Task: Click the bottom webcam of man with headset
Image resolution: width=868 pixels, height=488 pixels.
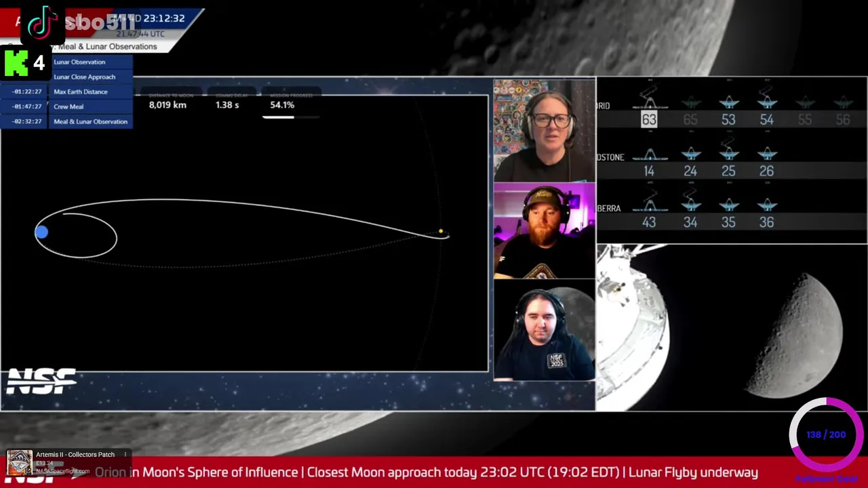Action: [544, 329]
